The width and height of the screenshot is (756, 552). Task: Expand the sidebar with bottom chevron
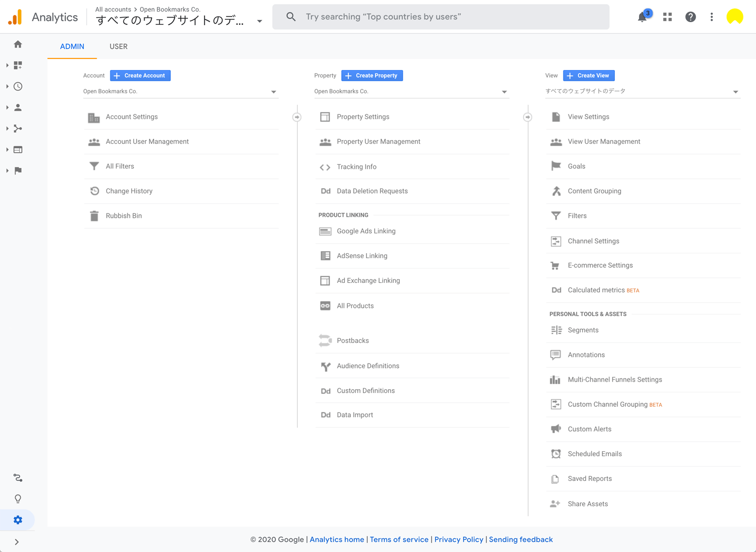[17, 542]
